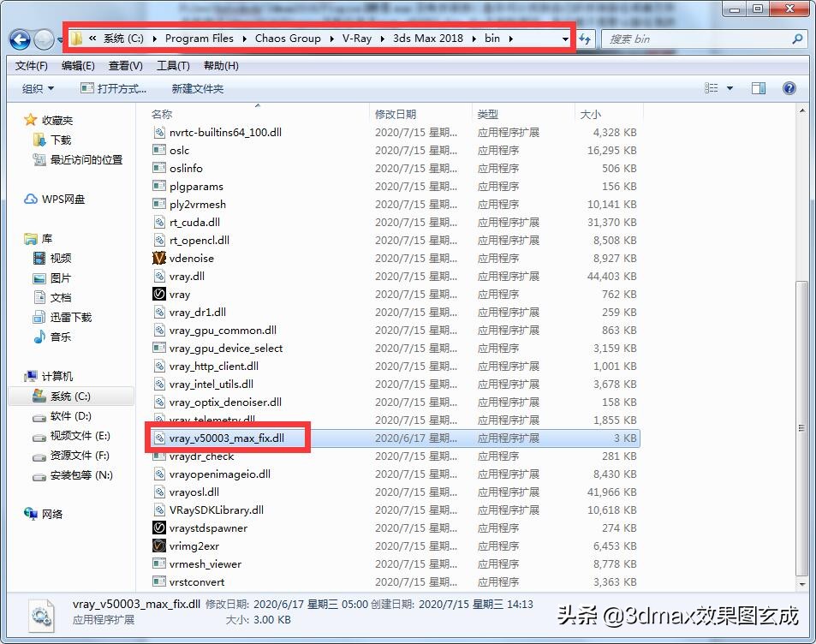Select the vray_v50003_max_fix.dll file
The width and height of the screenshot is (816, 644).
tap(394, 438)
